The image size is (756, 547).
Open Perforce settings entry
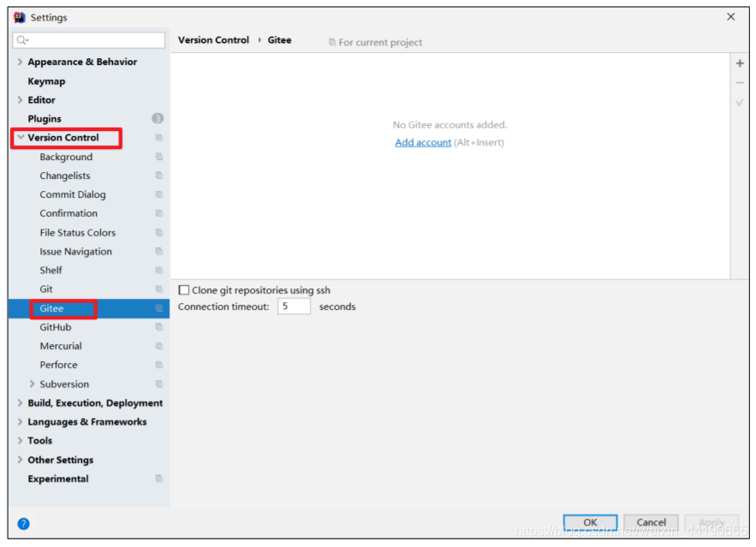(x=58, y=365)
